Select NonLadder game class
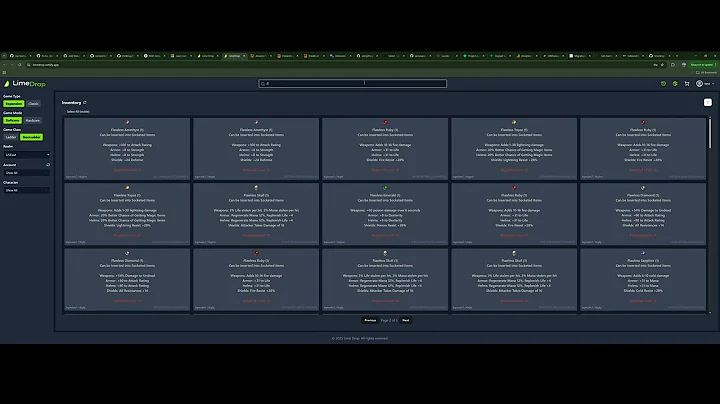Viewport: 720px width, 404px height. 31,137
